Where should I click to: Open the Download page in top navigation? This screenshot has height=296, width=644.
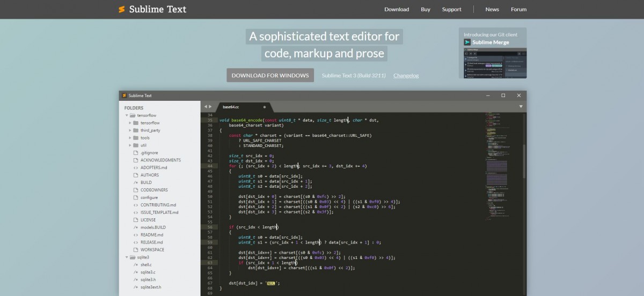point(397,9)
